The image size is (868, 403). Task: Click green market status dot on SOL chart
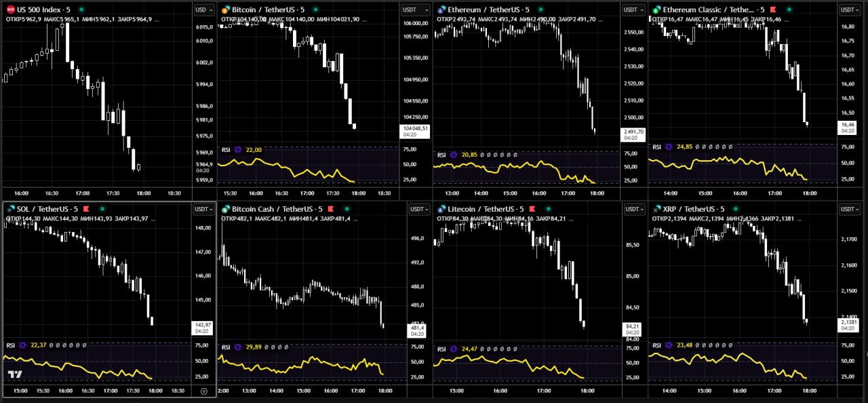(102, 209)
